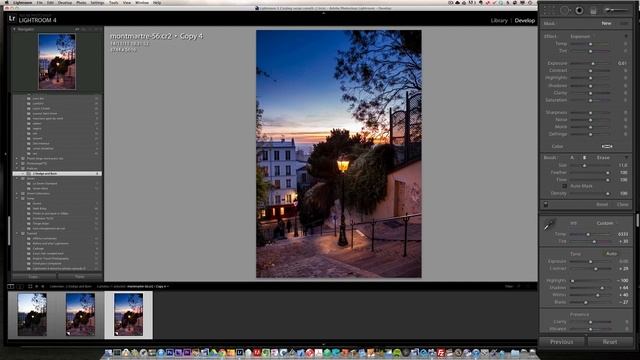Click the bottom Reset button
Screen dimensions: 640x360
point(610,342)
